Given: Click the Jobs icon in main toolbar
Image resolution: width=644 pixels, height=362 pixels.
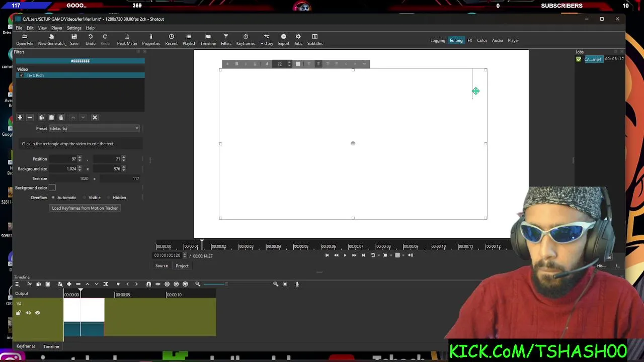Looking at the screenshot, I should [298, 40].
